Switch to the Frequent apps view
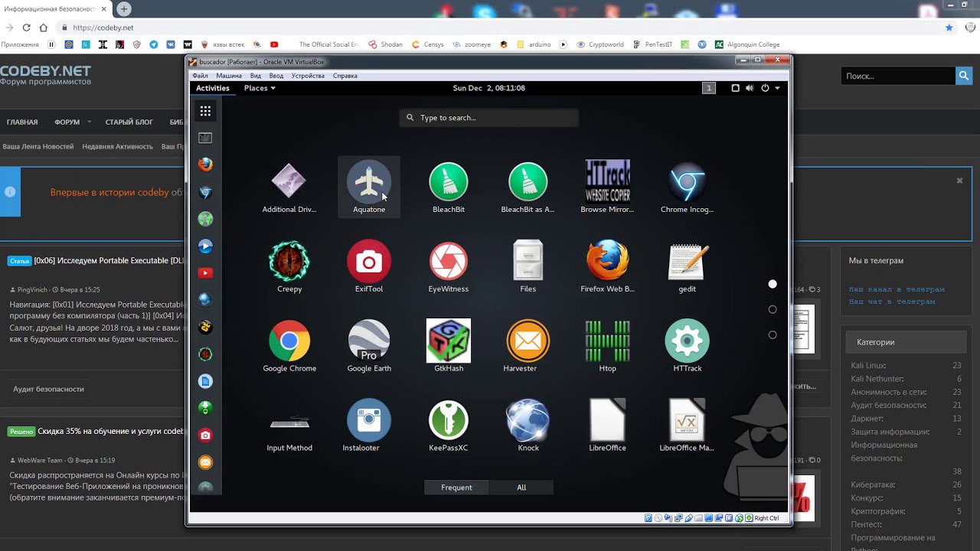This screenshot has width=980, height=551. [x=456, y=487]
